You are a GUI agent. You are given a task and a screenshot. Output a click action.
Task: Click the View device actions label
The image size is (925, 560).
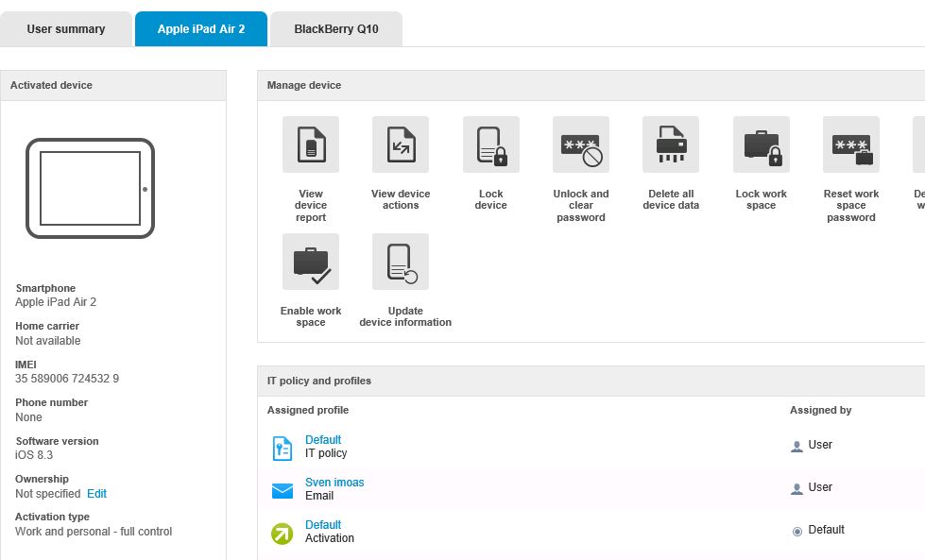click(x=401, y=199)
